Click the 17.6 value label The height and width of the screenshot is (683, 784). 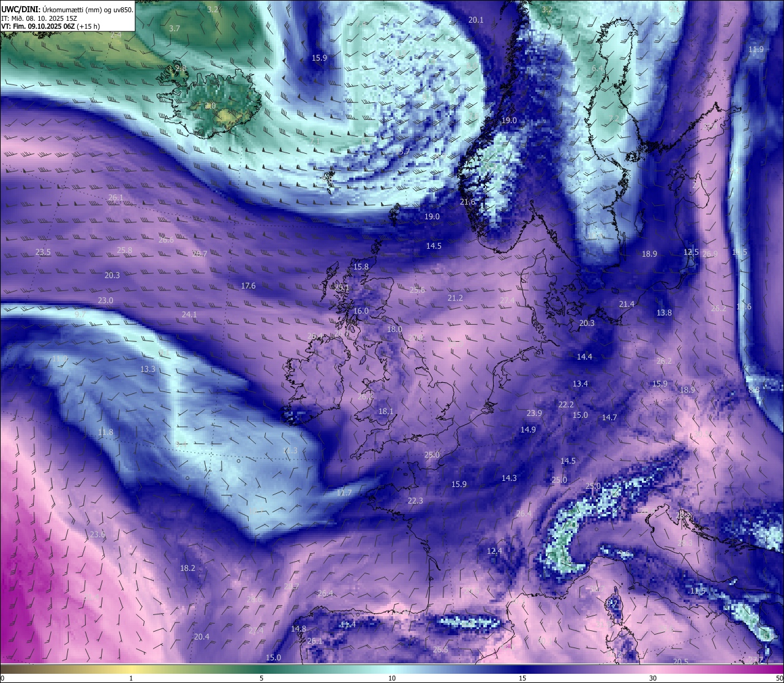coord(248,285)
